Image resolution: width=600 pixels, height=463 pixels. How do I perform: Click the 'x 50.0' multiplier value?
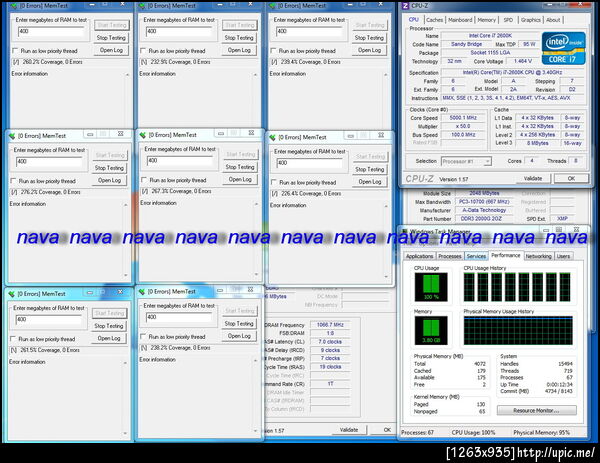pos(463,126)
